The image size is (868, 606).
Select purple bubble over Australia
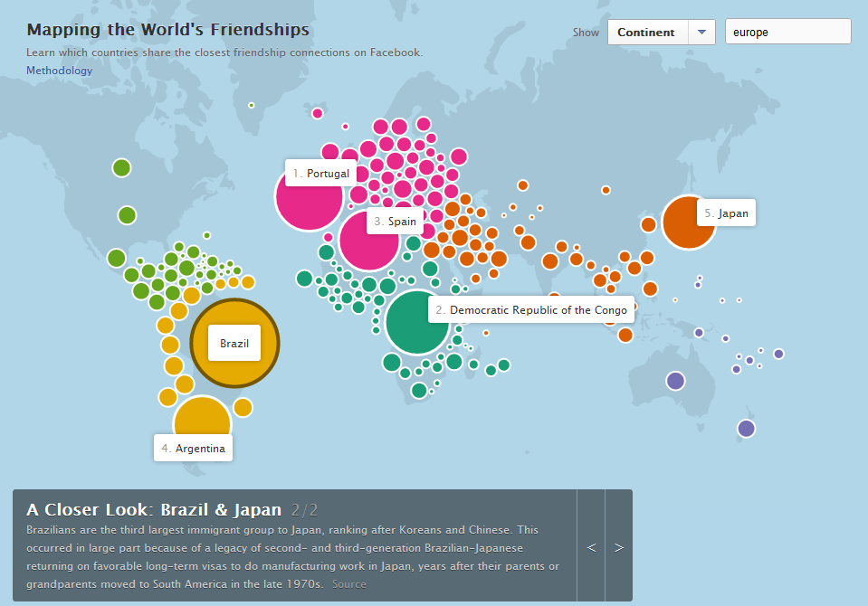[675, 381]
